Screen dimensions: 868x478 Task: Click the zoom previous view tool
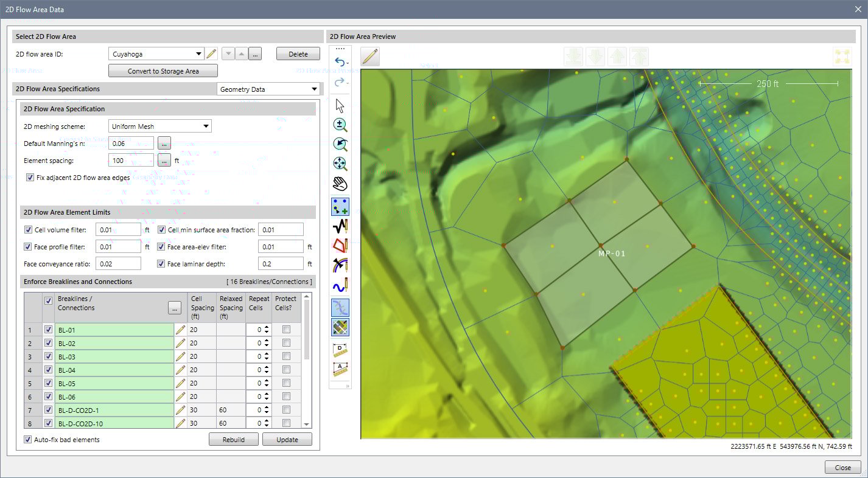[x=340, y=144]
